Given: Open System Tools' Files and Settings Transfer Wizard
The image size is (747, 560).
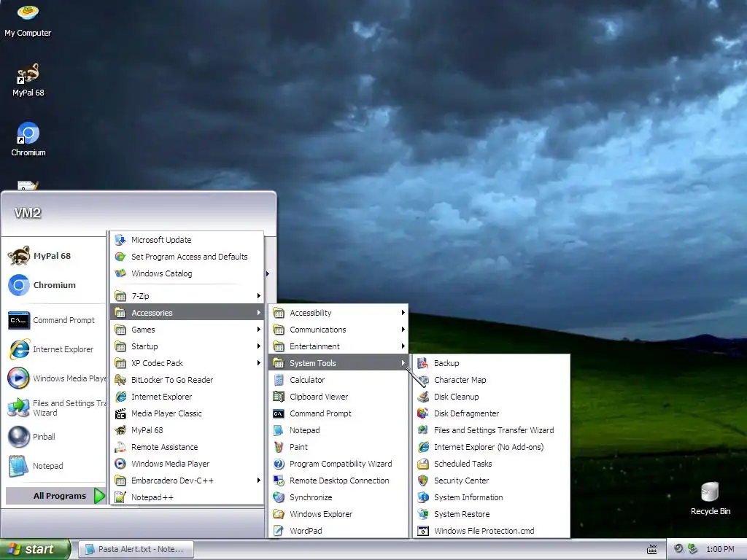Looking at the screenshot, I should 491,430.
